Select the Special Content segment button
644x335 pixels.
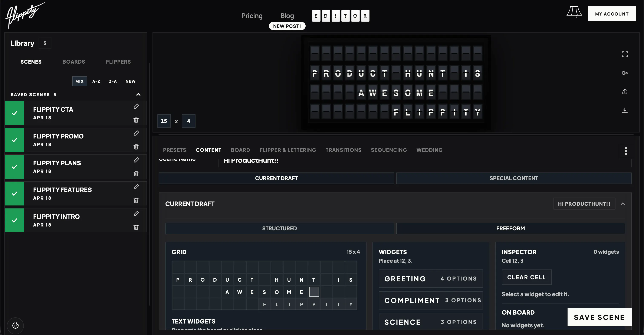point(514,178)
